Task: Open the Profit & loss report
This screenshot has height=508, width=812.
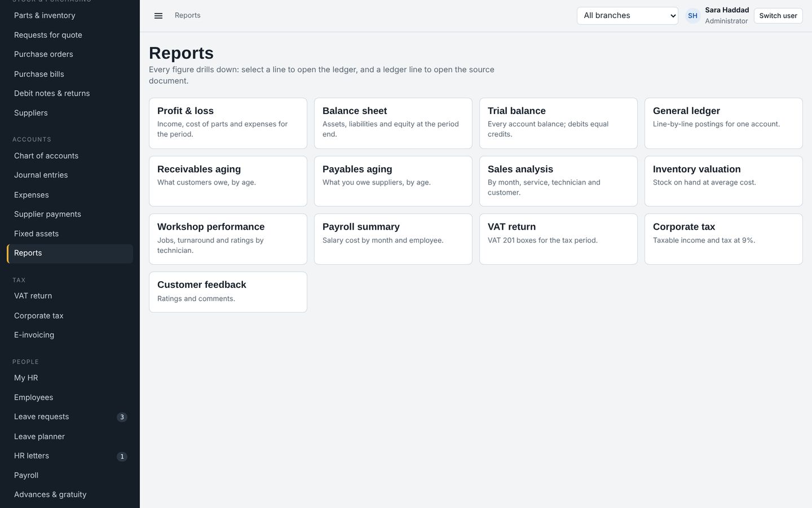Action: point(228,123)
